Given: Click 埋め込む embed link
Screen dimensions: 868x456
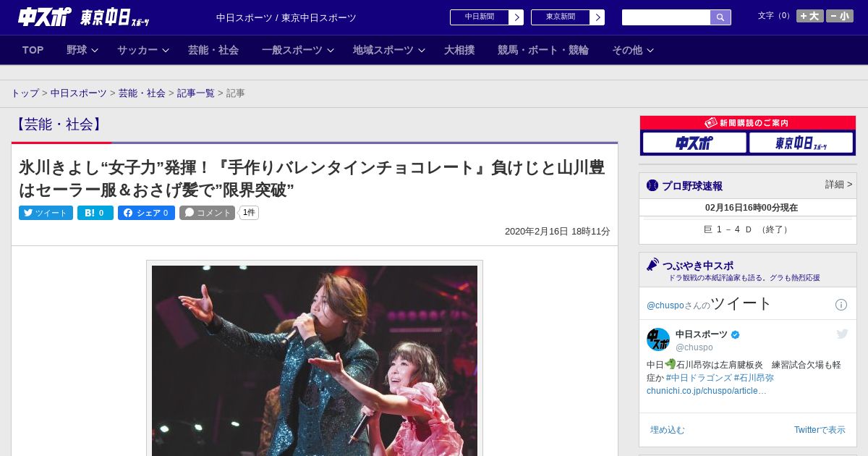Looking at the screenshot, I should [x=667, y=430].
